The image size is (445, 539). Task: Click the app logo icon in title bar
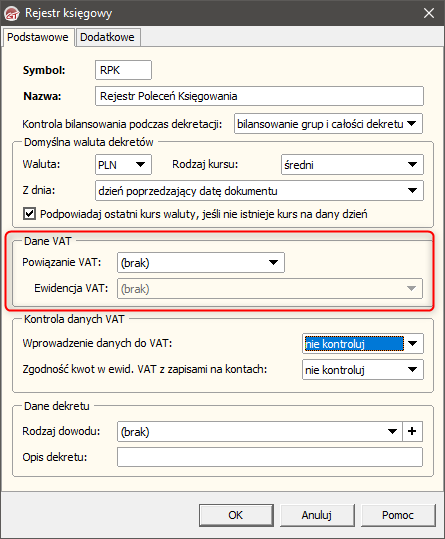(12, 13)
